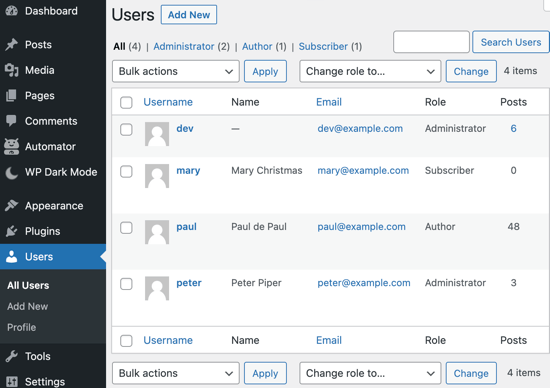The width and height of the screenshot is (550, 388).
Task: Open the bottom Change role to dropdown
Action: (x=370, y=373)
